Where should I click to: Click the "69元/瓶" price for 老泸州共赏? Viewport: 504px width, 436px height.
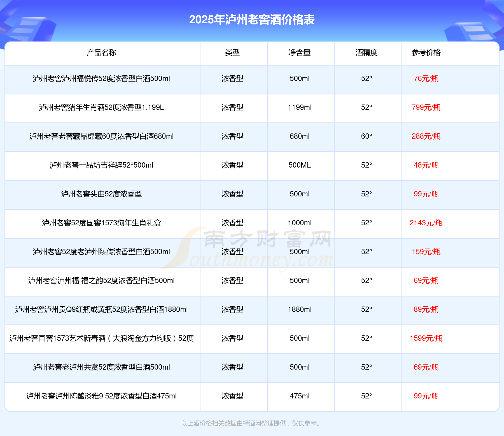426,367
